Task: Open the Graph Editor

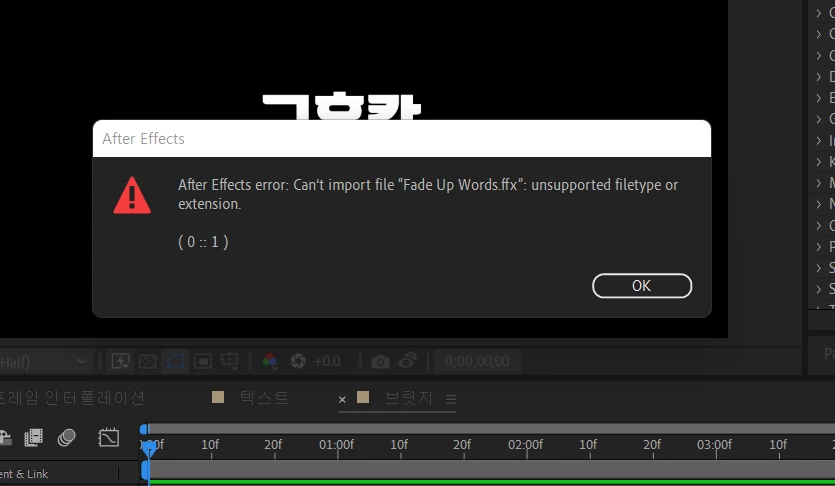Action: click(x=109, y=438)
